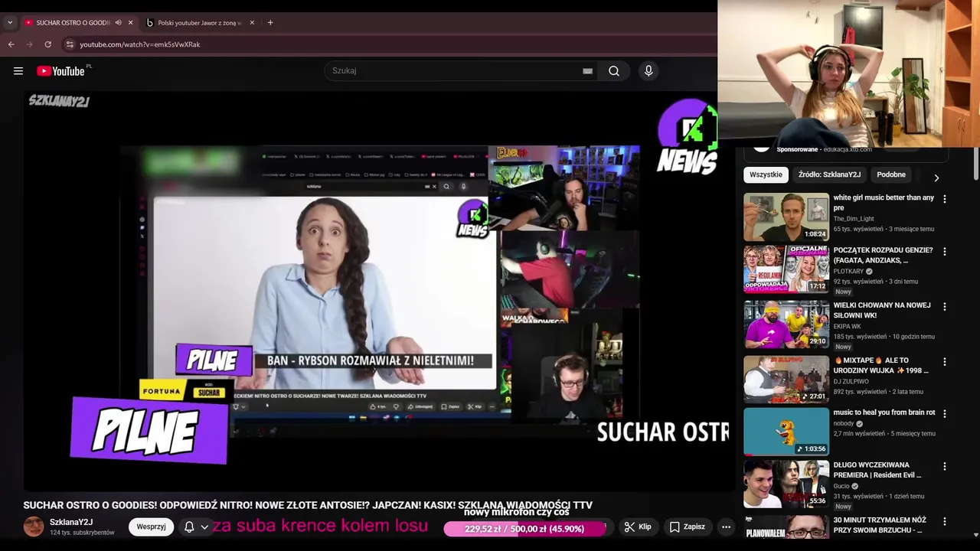Open 'Gucio' channel name

coord(841,486)
